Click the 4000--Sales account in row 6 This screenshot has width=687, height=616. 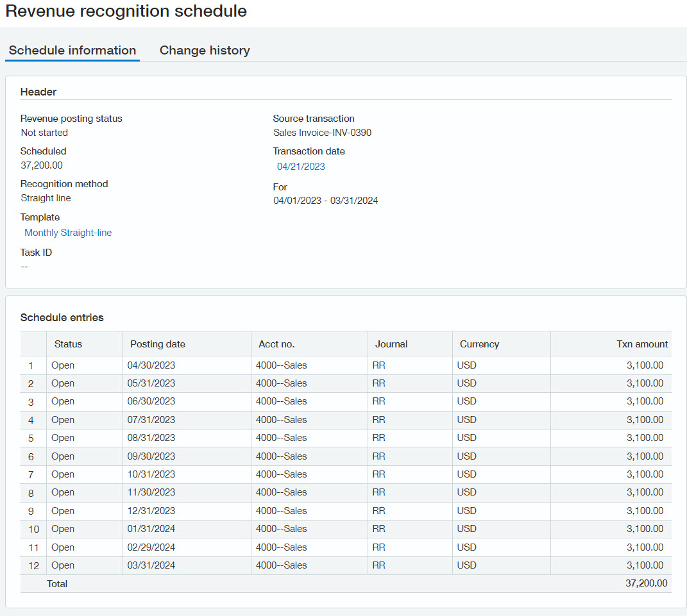281,456
